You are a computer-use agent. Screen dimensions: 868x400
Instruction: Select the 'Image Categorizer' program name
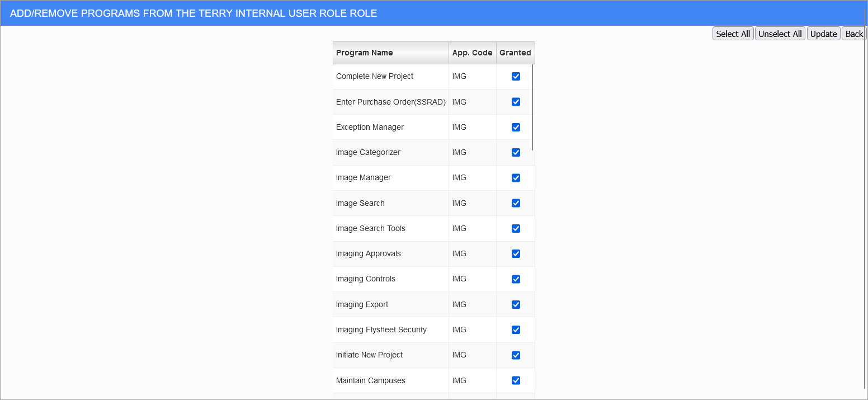pos(368,152)
